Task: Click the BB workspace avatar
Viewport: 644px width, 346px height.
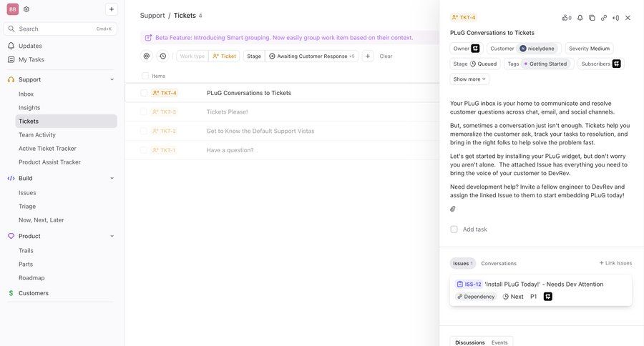Action: tap(13, 9)
